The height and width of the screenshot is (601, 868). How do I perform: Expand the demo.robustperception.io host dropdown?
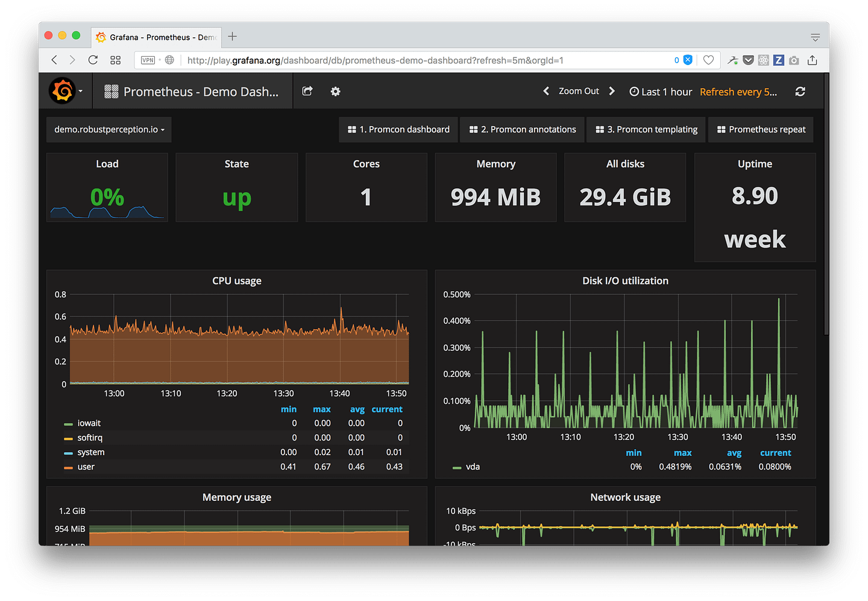tap(109, 130)
